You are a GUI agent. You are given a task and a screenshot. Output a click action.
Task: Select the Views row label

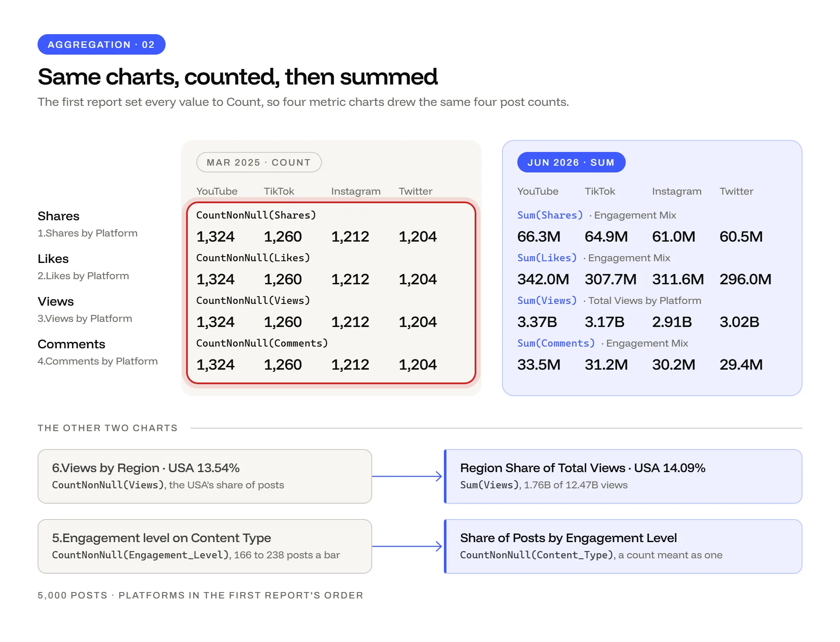[x=55, y=301]
